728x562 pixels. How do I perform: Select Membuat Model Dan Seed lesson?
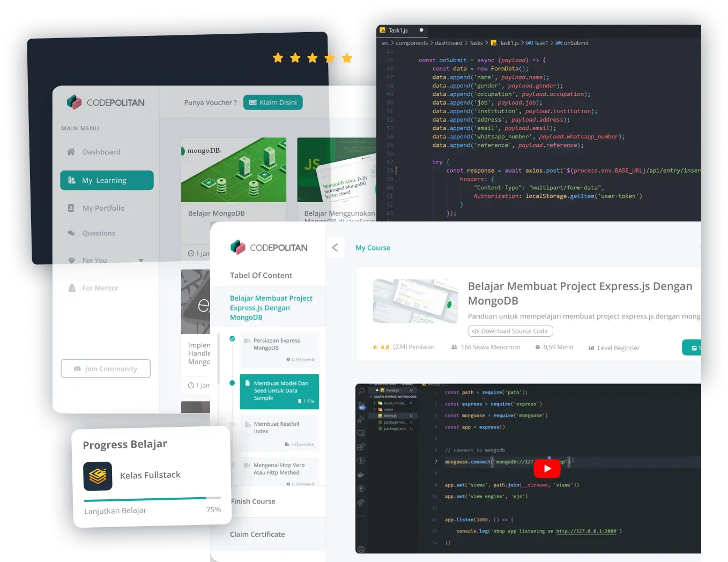coord(279,391)
